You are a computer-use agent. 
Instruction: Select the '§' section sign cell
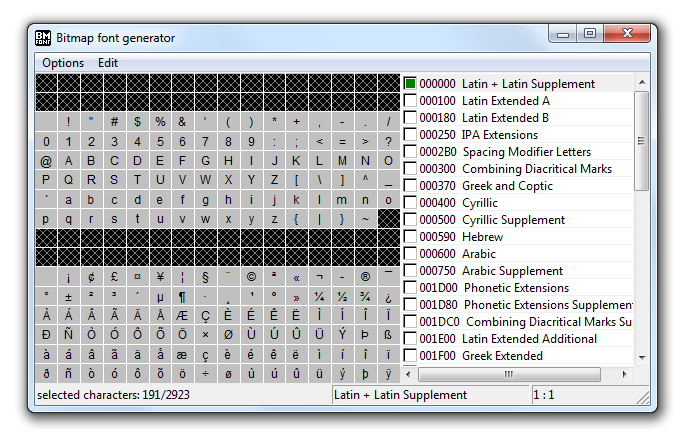click(205, 277)
